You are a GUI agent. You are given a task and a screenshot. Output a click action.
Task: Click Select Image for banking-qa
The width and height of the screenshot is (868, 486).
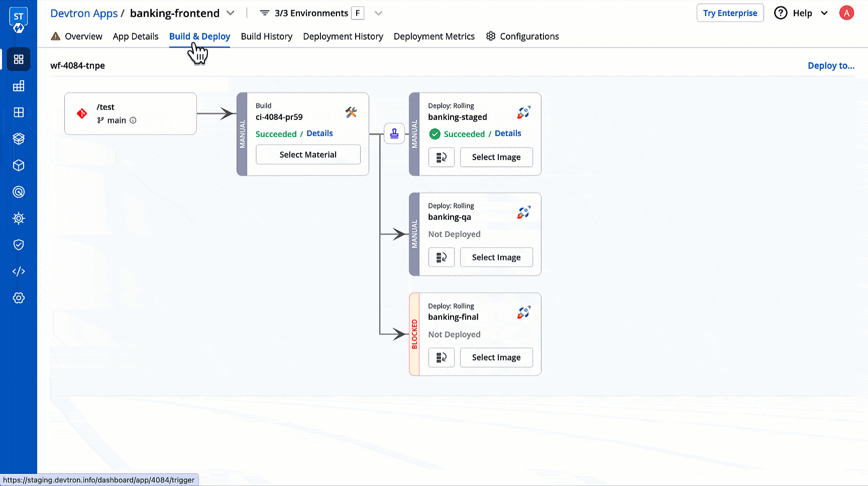(496, 258)
